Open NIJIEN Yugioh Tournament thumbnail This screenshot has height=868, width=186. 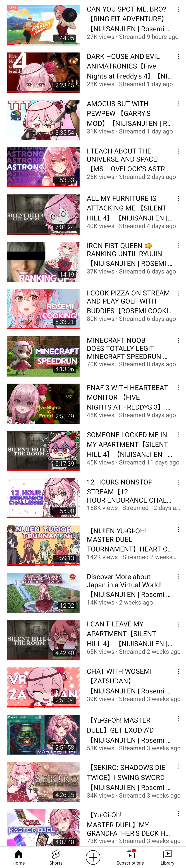43,545
